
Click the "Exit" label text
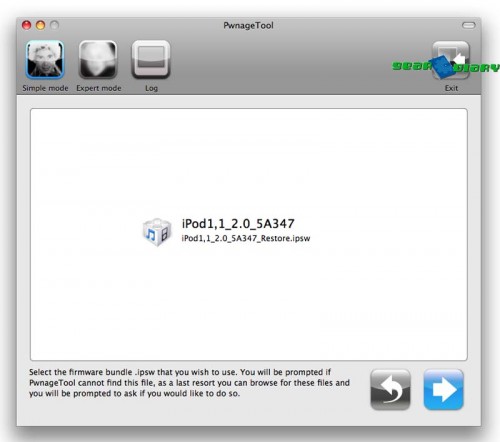451,88
